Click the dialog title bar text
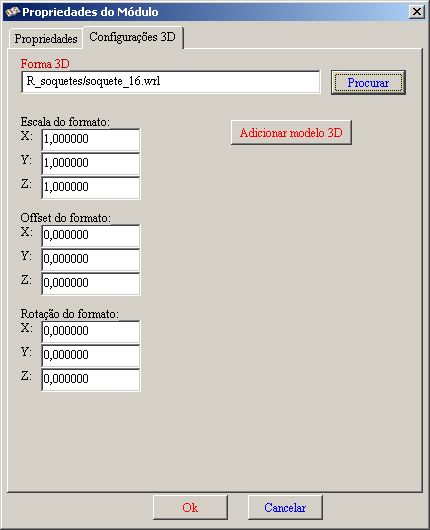The width and height of the screenshot is (430, 530). click(x=90, y=12)
